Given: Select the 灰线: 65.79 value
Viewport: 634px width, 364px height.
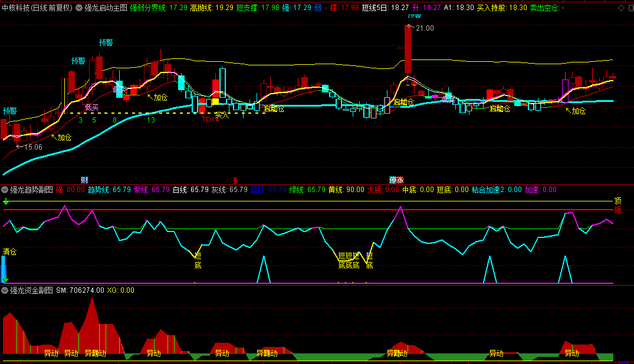Looking at the screenshot, I should tap(229, 190).
